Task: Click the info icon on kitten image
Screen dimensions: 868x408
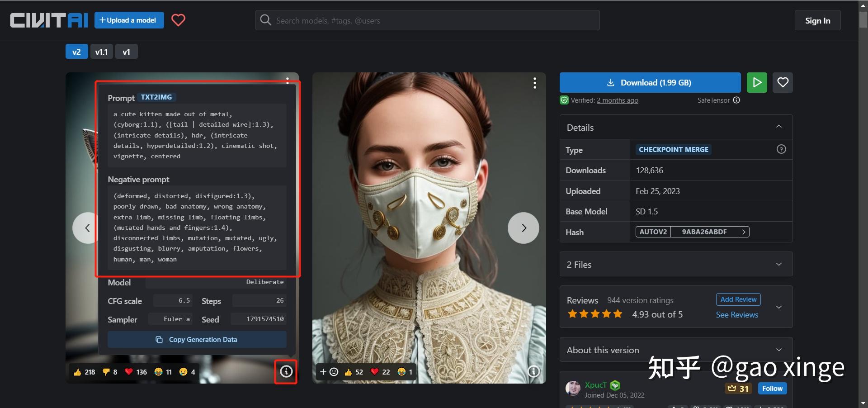Action: [x=286, y=371]
